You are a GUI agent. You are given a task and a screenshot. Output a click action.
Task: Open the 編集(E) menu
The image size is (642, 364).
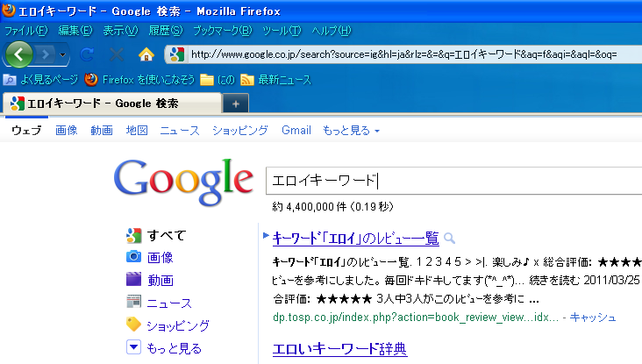[x=75, y=31]
